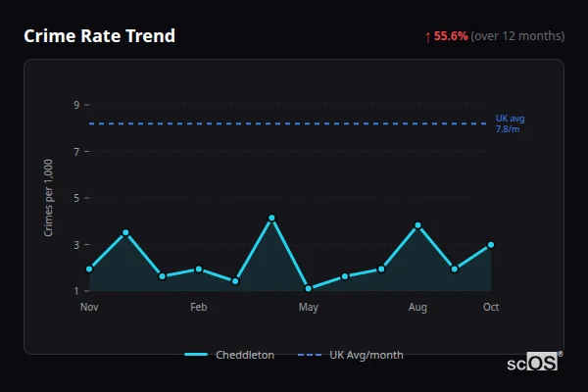Screen dimensions: 588x392
Task: Click the December data point peak
Action: [125, 232]
